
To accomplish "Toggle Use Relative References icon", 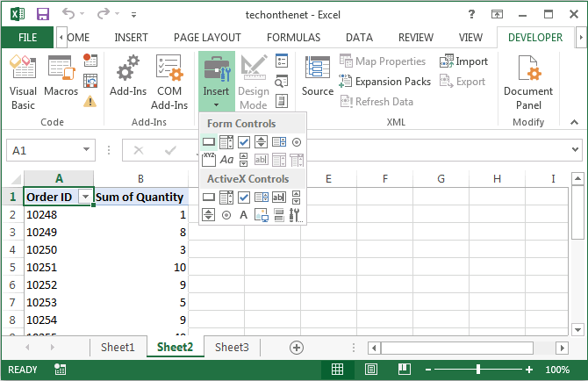I will point(90,81).
